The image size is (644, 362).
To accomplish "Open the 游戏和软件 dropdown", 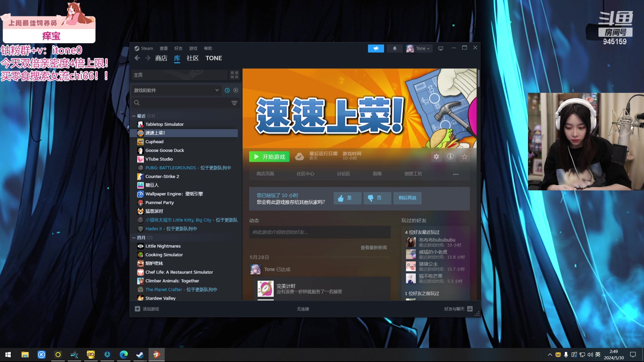I will pyautogui.click(x=176, y=90).
